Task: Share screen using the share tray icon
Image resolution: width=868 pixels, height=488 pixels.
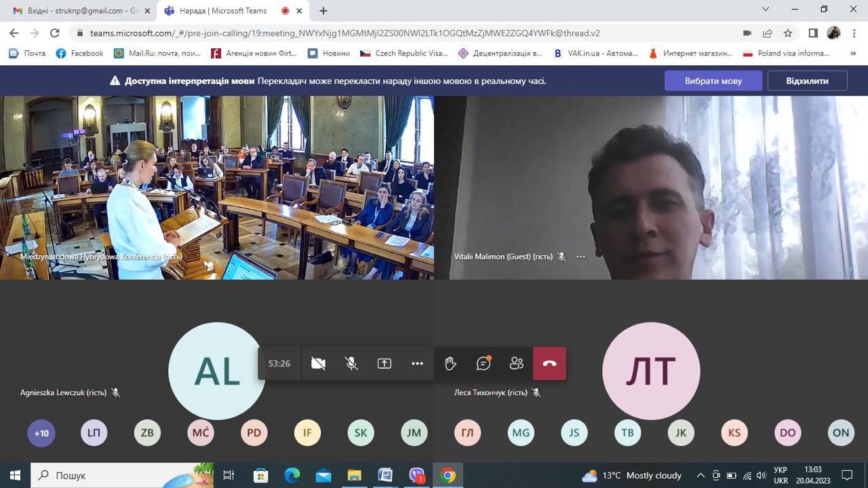Action: pyautogui.click(x=384, y=364)
